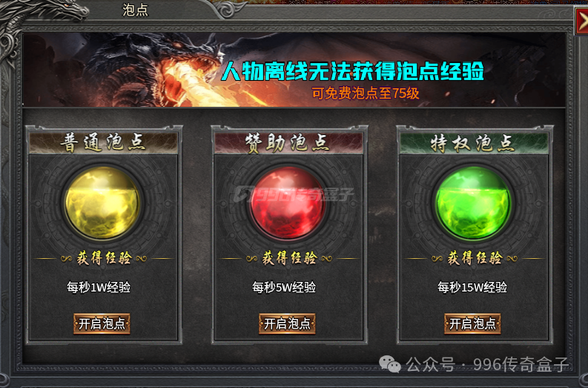Click the 获得经验 heading under green orb
This screenshot has width=588, height=388.
tap(475, 258)
